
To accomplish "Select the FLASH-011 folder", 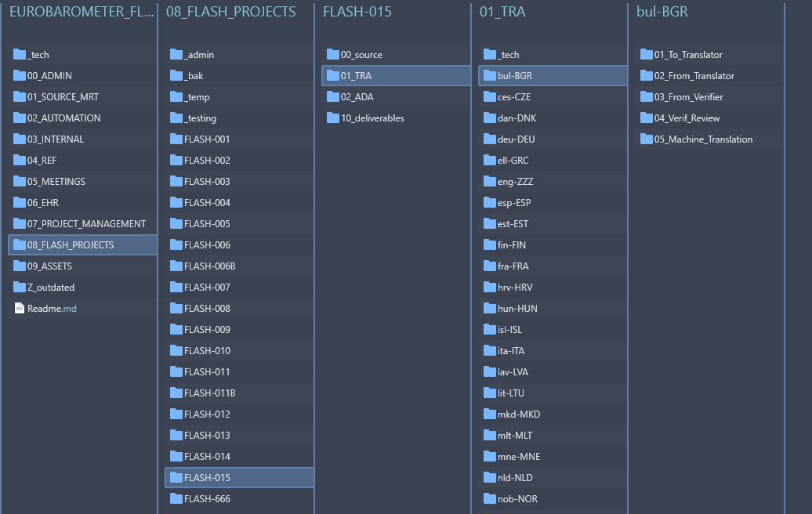I will tap(239, 372).
